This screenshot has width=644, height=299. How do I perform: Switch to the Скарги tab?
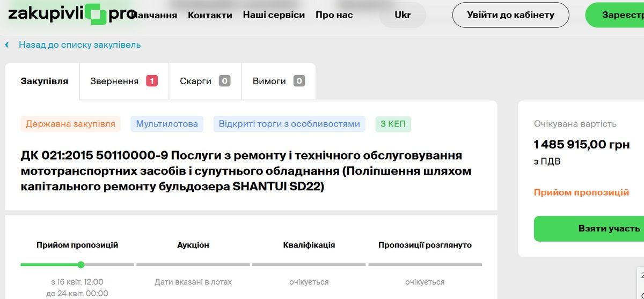click(x=206, y=81)
